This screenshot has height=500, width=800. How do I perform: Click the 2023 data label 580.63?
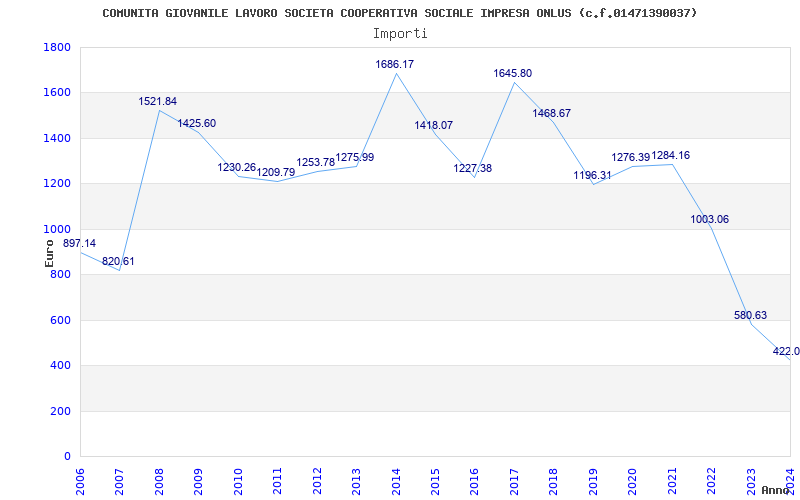pyautogui.click(x=750, y=316)
